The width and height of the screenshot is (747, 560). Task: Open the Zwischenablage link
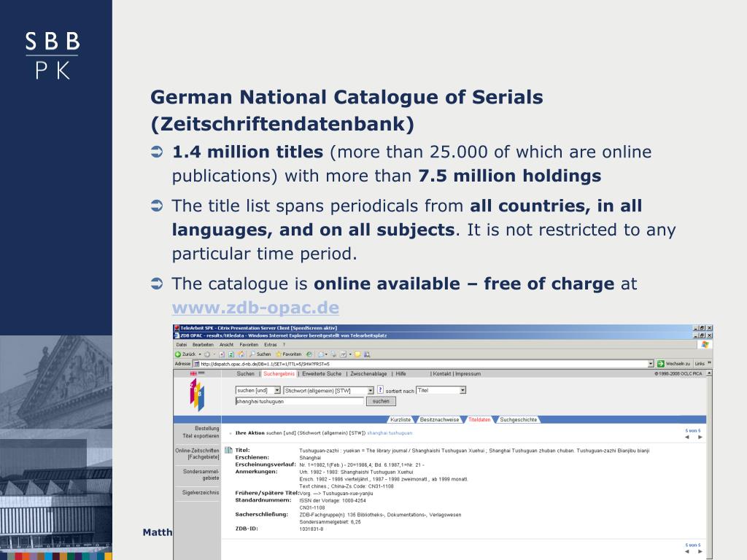(x=368, y=374)
